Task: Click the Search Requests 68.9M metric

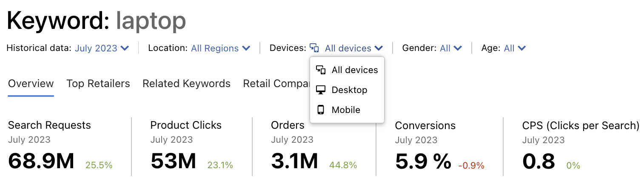Action: tap(41, 161)
